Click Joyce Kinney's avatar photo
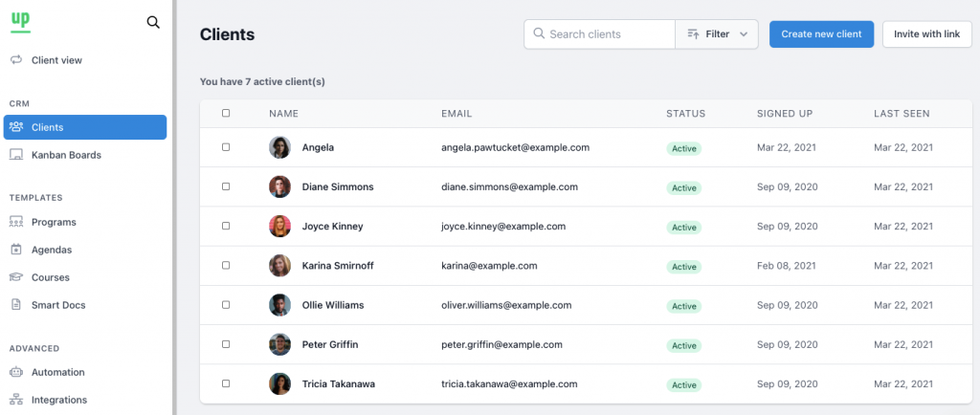Image resolution: width=980 pixels, height=415 pixels. coord(280,226)
